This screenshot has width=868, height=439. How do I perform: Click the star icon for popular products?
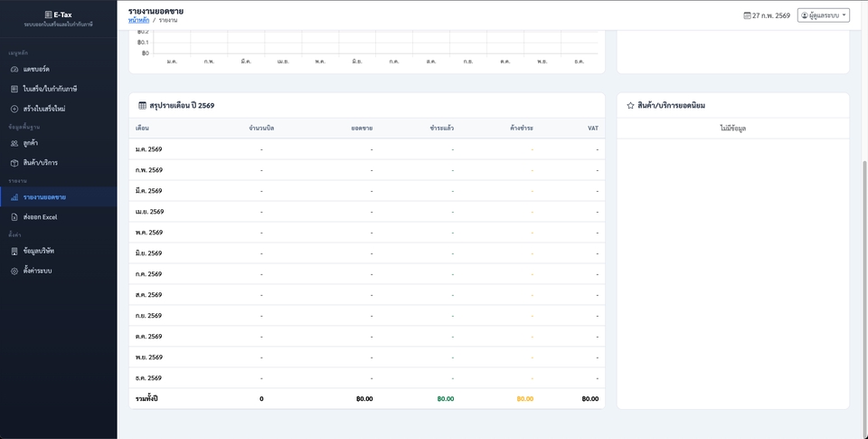pyautogui.click(x=630, y=106)
